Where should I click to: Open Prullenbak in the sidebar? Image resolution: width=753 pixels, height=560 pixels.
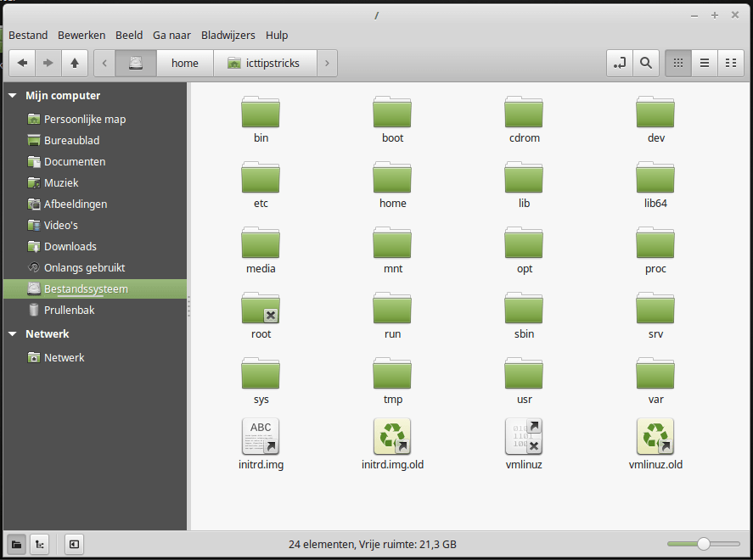pos(95,310)
